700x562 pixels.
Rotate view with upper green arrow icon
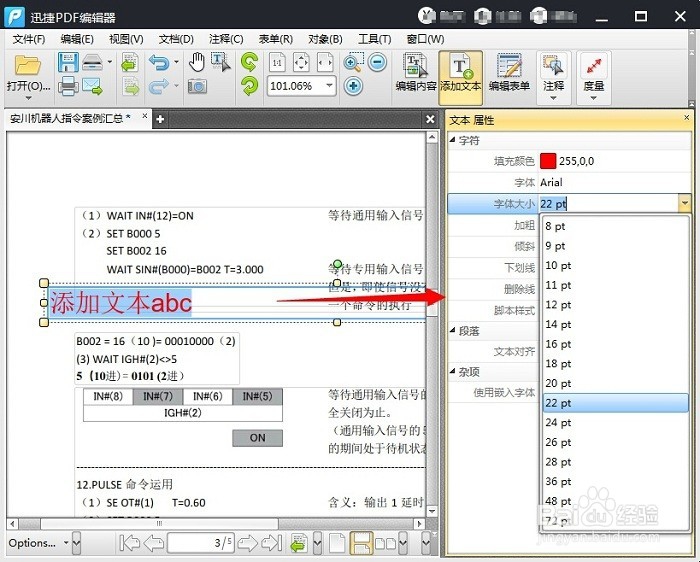pyautogui.click(x=249, y=62)
